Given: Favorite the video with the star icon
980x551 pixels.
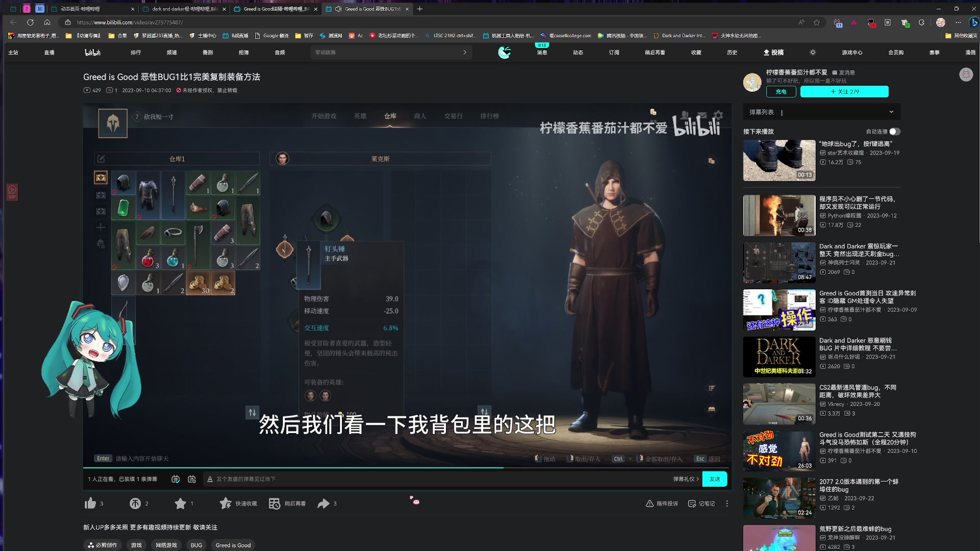Looking at the screenshot, I should (x=180, y=504).
